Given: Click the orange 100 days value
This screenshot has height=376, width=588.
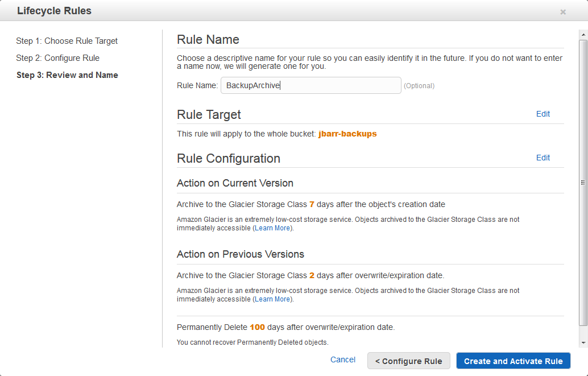Looking at the screenshot, I should coord(257,327).
